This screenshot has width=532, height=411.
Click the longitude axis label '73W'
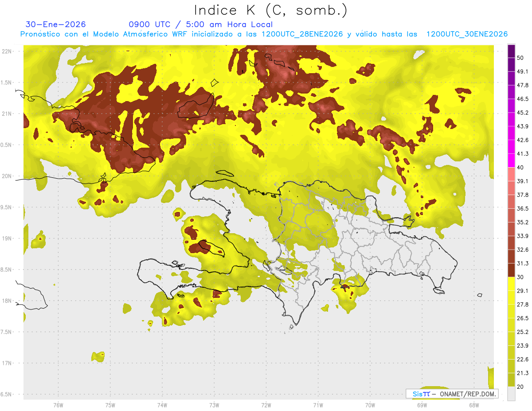click(x=214, y=405)
